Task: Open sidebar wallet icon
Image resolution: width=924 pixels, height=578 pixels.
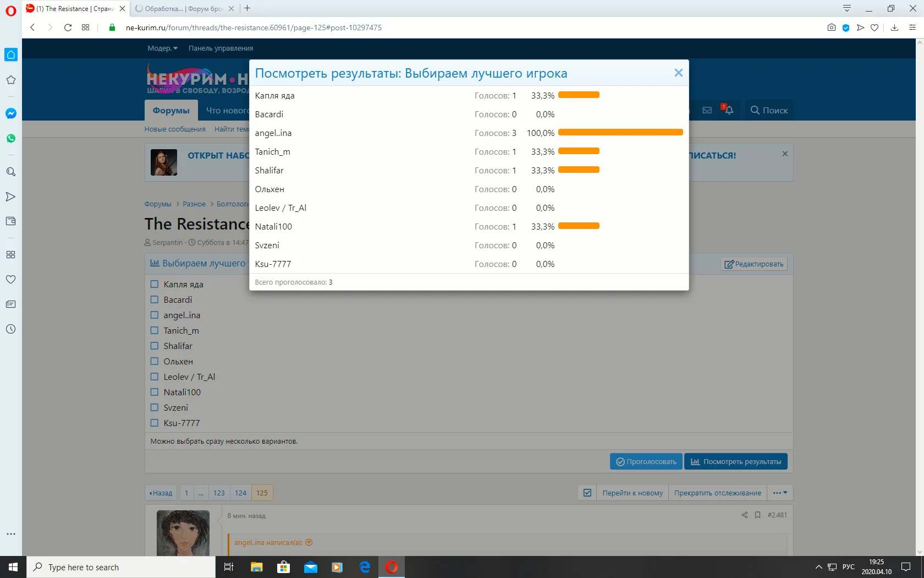Action: tap(10, 221)
